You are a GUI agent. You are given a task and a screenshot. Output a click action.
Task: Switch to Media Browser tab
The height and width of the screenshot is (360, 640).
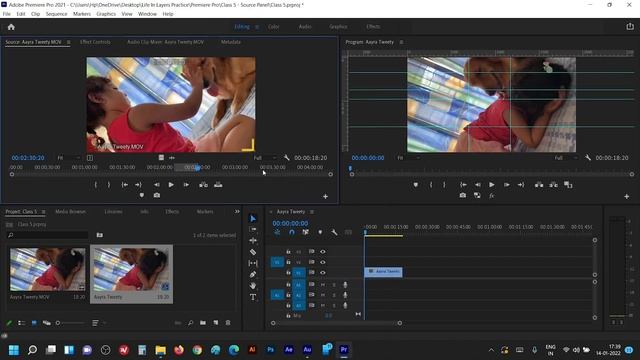70,211
